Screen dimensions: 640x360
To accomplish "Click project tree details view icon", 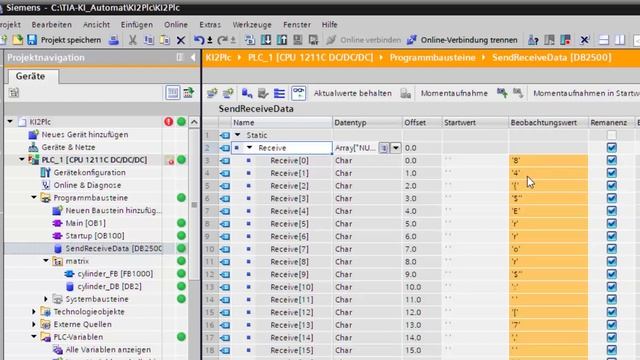I will pyautogui.click(x=173, y=93).
